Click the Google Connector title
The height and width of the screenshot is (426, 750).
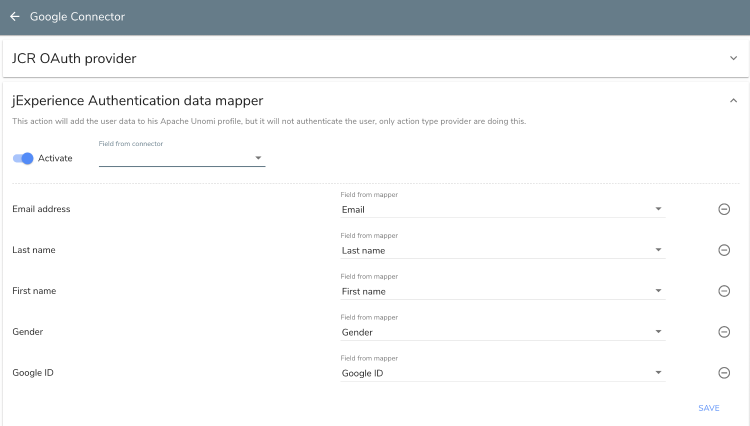pos(77,17)
